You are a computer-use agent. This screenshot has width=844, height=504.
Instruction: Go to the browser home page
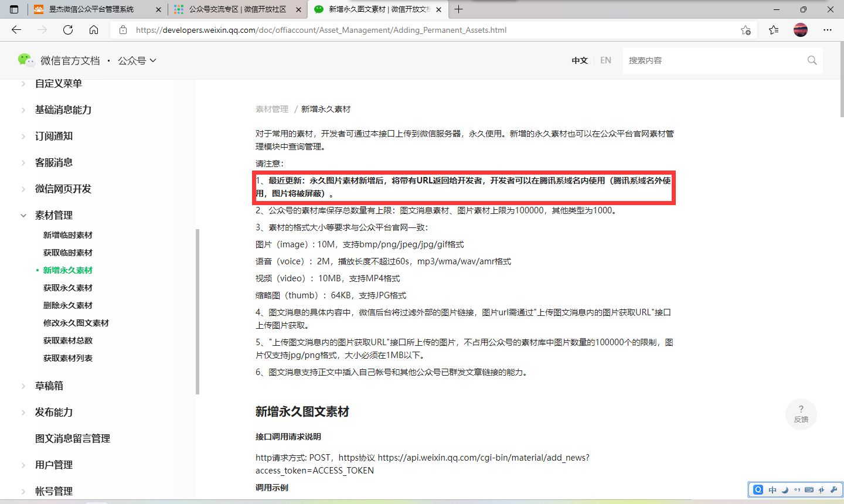click(x=94, y=30)
